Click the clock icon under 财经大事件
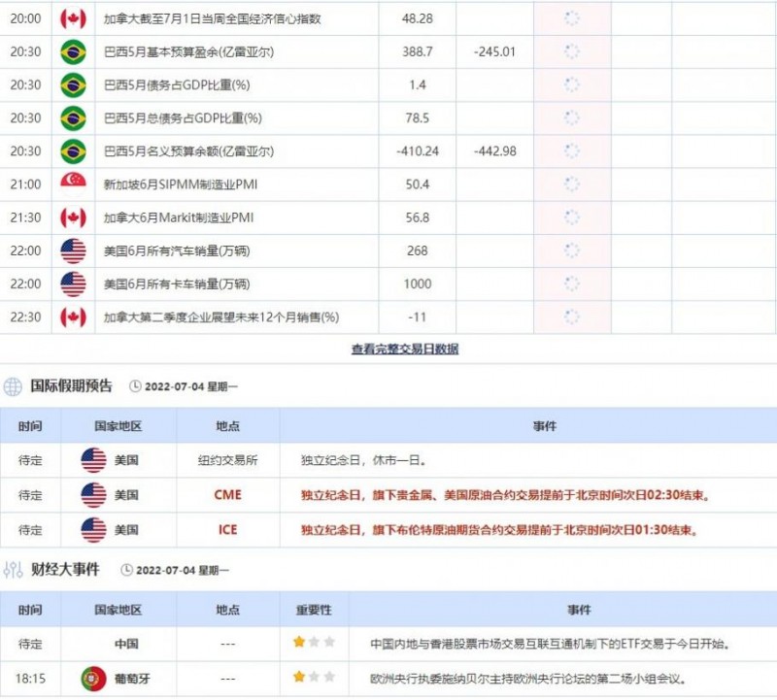This screenshot has height=700, width=777. click(126, 569)
